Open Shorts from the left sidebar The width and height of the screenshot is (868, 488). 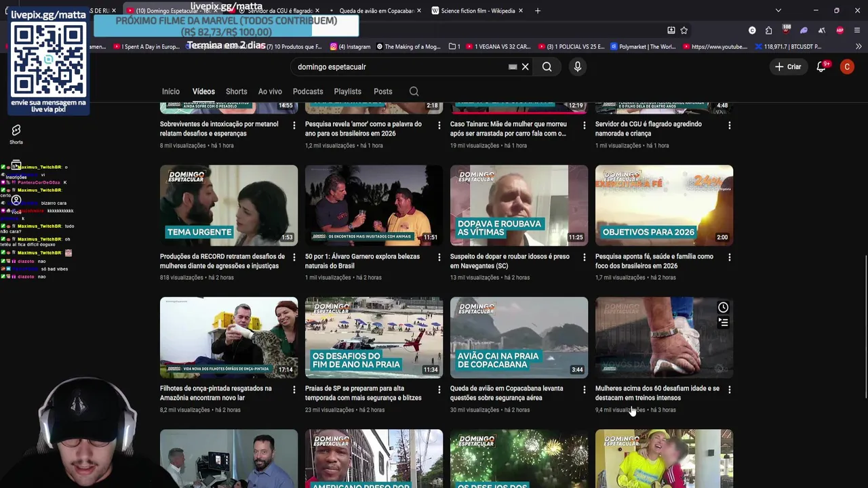[16, 134]
